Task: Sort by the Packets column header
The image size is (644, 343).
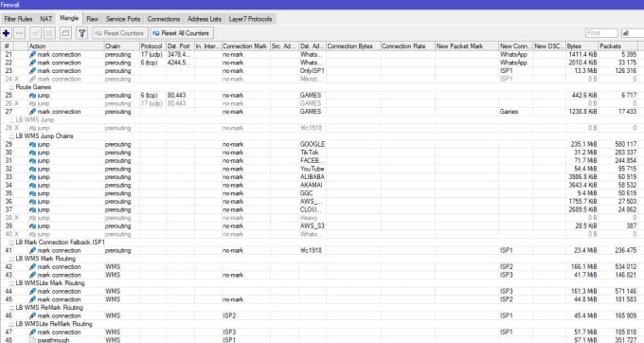Action: [618, 46]
